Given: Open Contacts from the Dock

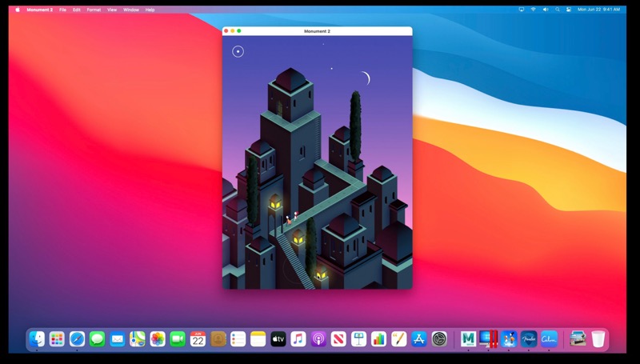Looking at the screenshot, I should click(x=218, y=338).
